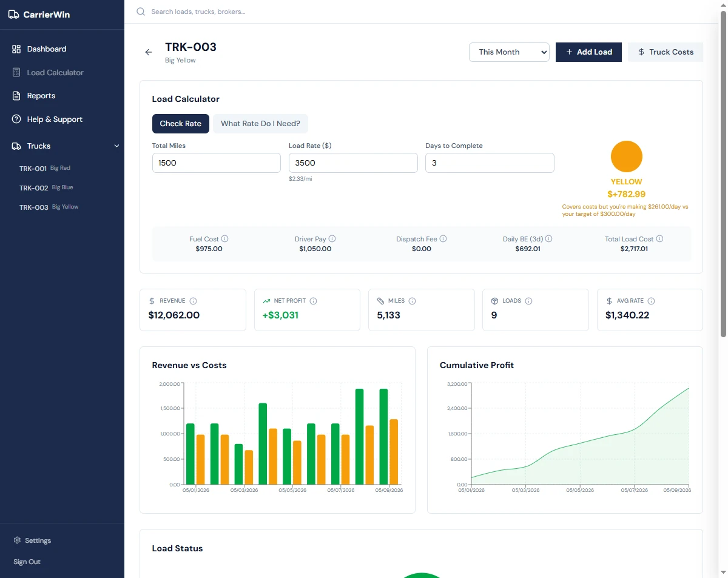This screenshot has height=578, width=728.
Task: Click the Revenue vs Costs chart title
Action: [x=189, y=365]
